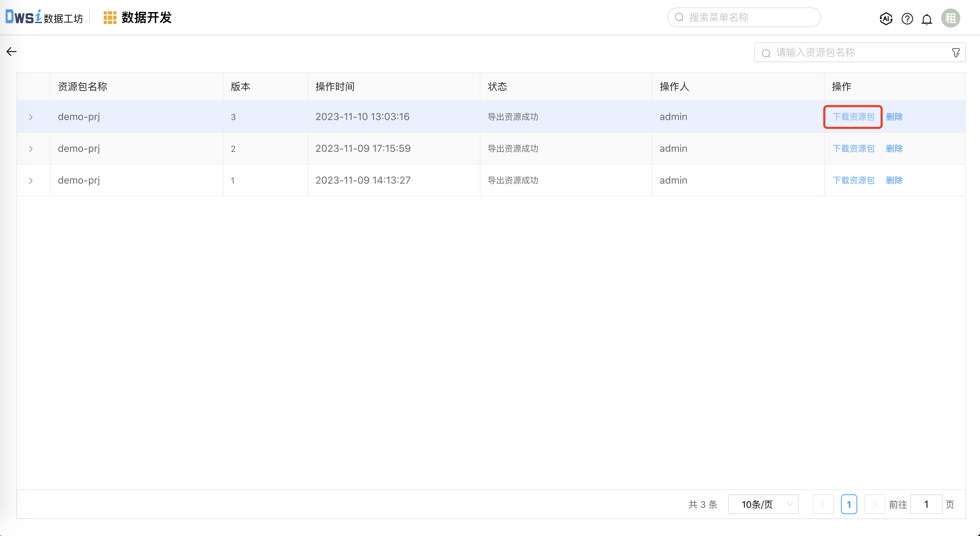Click the orange grid apps icon

click(x=110, y=18)
